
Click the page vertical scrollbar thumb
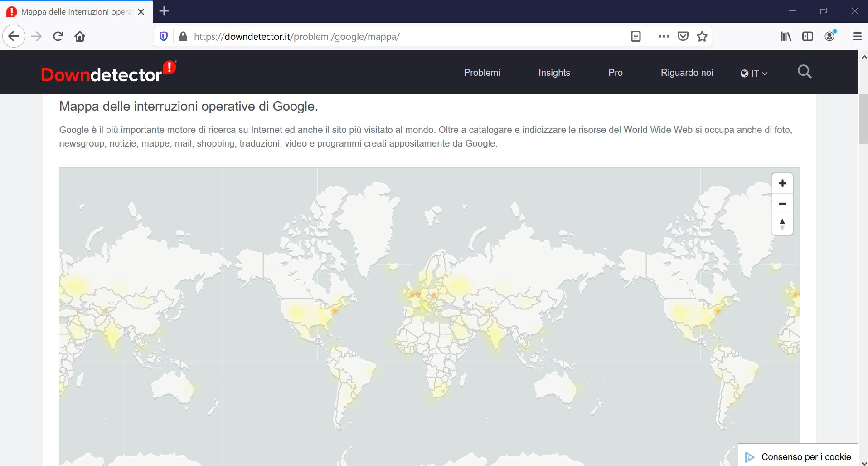coord(863,119)
